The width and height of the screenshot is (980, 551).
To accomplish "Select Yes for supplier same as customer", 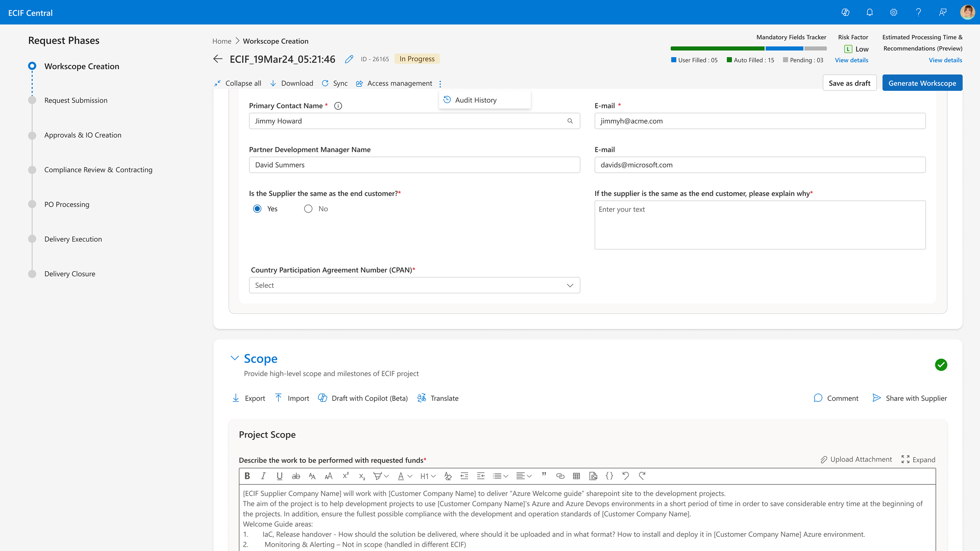I will [257, 209].
